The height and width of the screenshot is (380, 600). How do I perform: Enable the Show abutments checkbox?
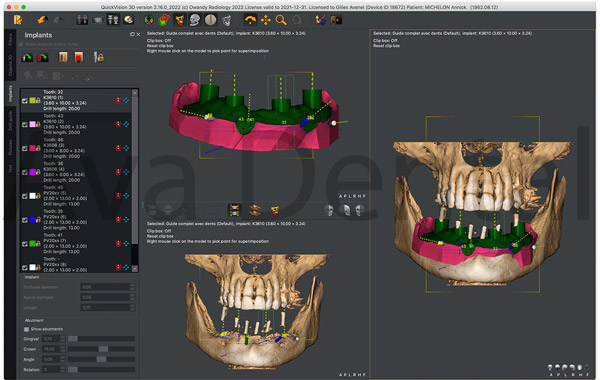(x=26, y=329)
